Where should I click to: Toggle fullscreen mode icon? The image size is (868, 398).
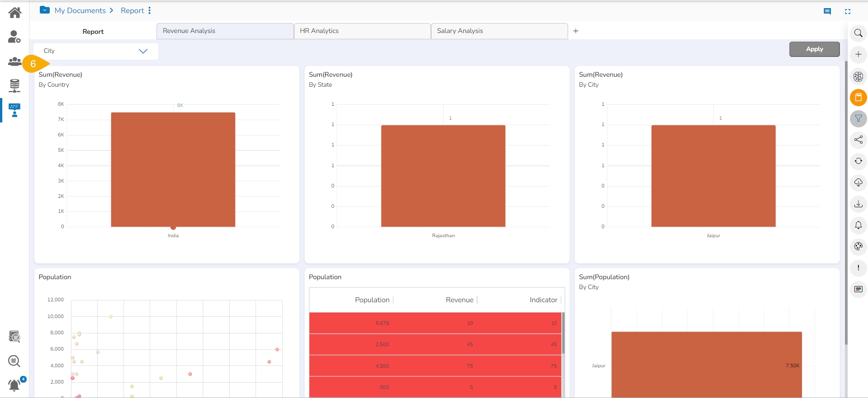tap(848, 12)
